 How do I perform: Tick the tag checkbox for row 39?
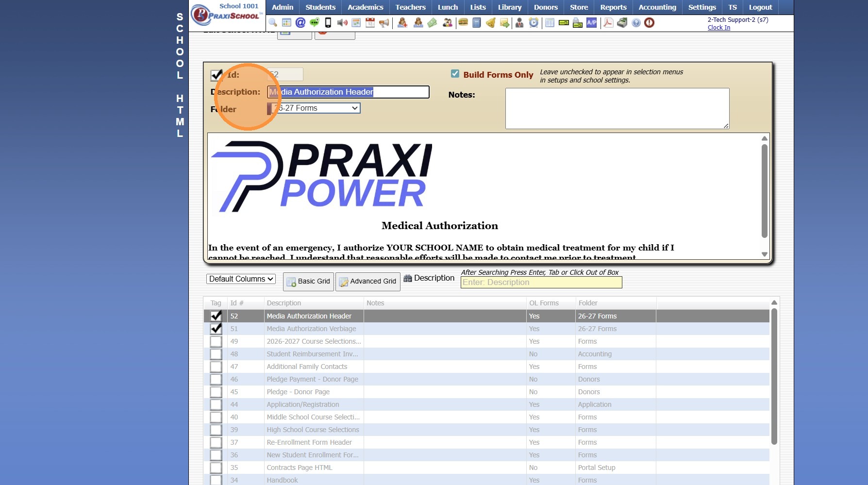coord(216,430)
